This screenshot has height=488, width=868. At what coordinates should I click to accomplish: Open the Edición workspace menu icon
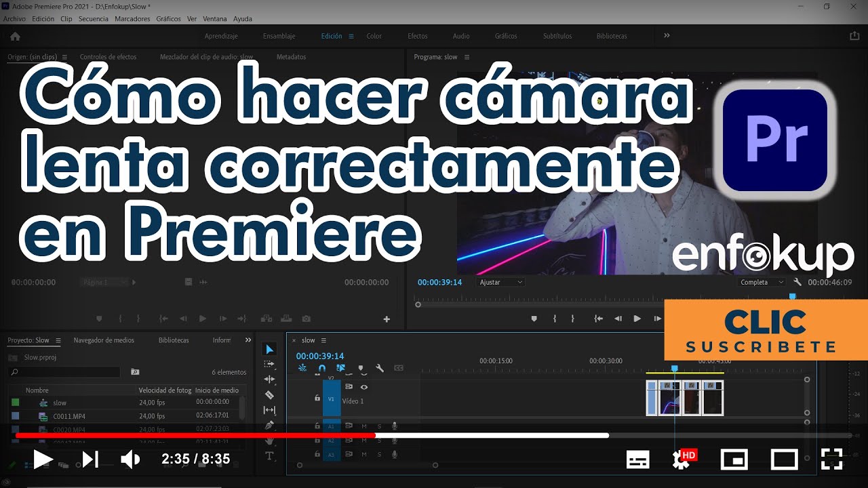pyautogui.click(x=351, y=36)
